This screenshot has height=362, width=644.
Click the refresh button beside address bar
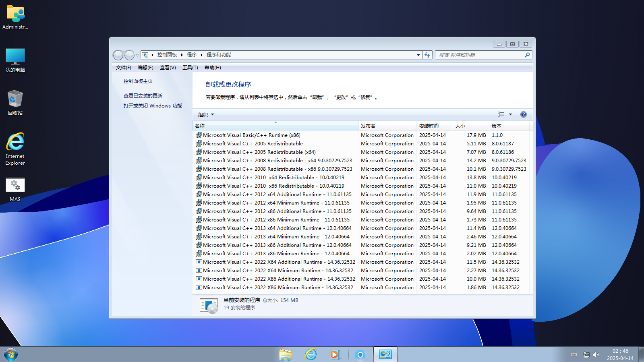pyautogui.click(x=427, y=55)
